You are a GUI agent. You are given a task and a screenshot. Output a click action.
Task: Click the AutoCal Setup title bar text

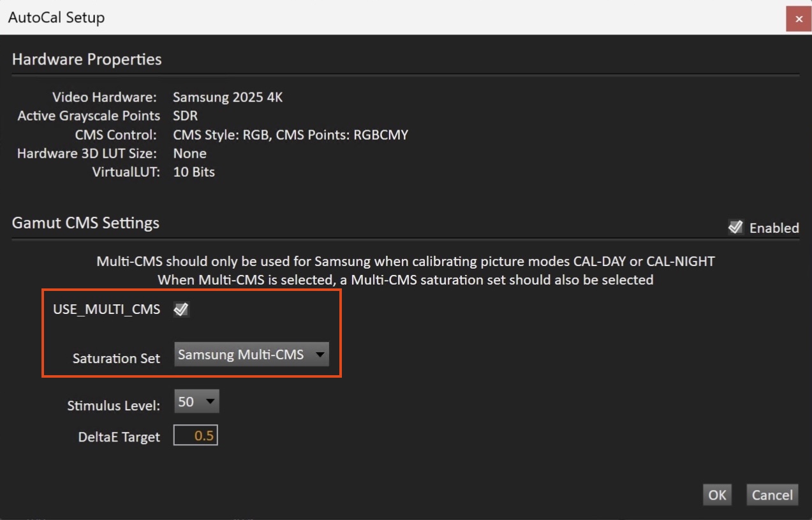[56, 18]
